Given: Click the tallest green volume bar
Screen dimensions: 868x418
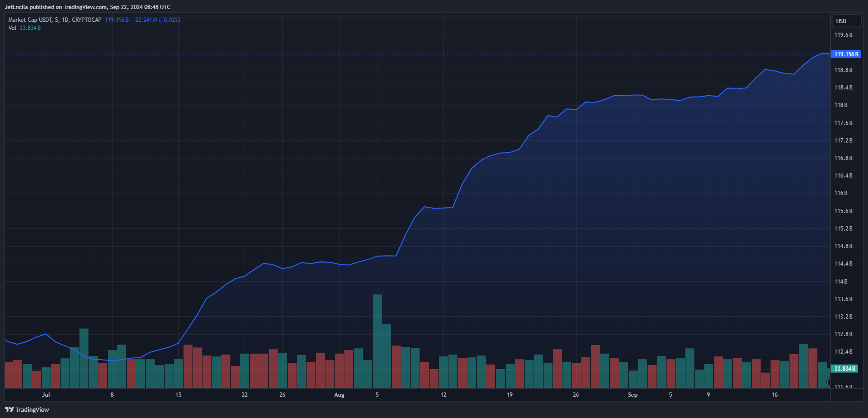Looking at the screenshot, I should 377,341.
